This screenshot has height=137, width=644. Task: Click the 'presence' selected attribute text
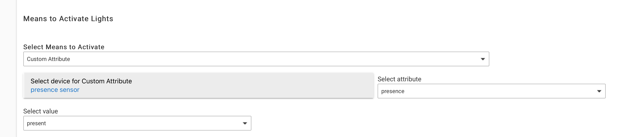pyautogui.click(x=392, y=91)
